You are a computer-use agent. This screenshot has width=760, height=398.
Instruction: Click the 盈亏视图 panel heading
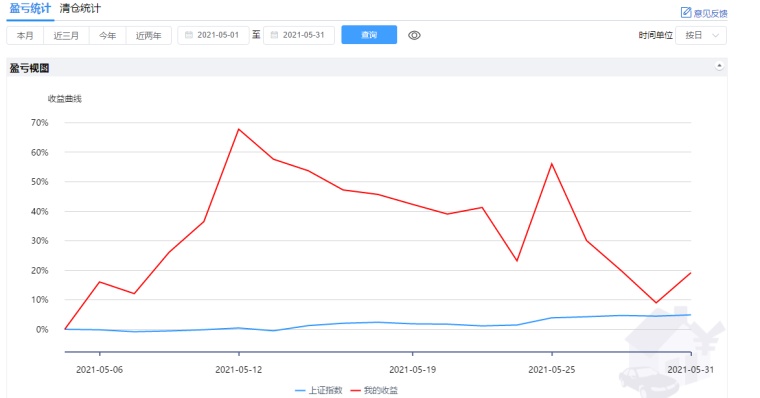30,68
